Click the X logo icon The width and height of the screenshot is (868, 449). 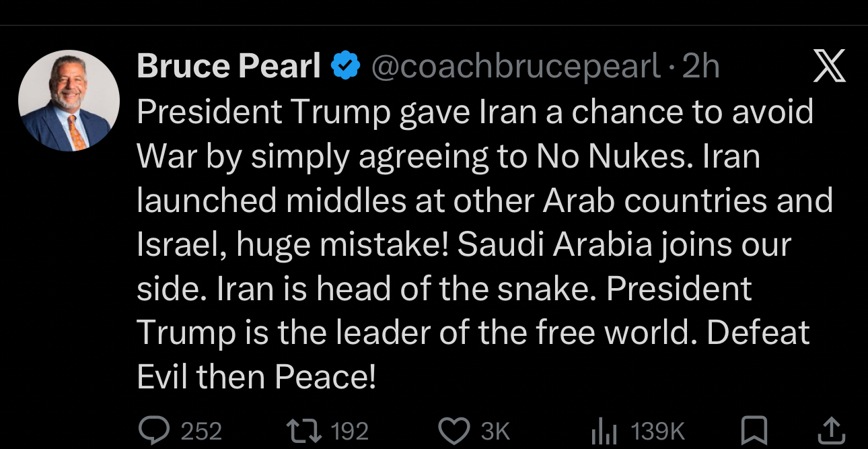click(829, 67)
